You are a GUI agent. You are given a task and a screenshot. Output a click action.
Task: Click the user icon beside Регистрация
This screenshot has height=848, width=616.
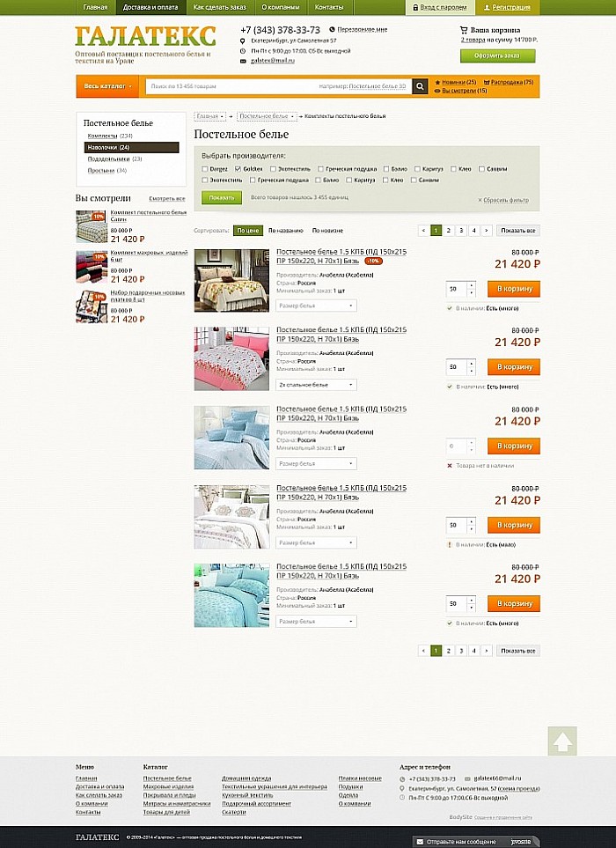point(487,8)
